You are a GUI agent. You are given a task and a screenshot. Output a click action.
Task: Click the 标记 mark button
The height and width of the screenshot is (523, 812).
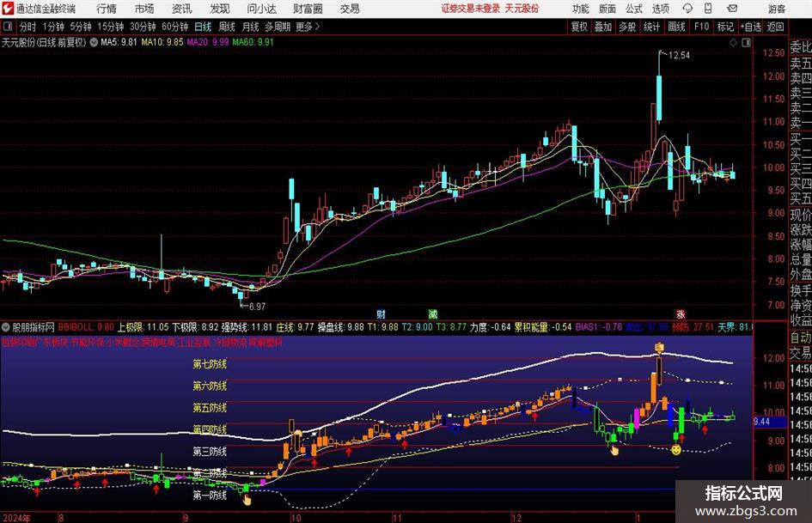725,27
